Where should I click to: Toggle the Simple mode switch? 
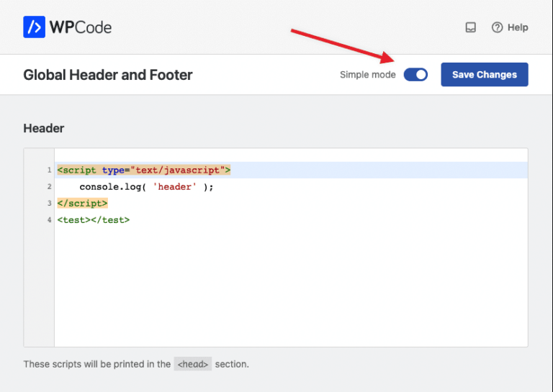coord(415,75)
